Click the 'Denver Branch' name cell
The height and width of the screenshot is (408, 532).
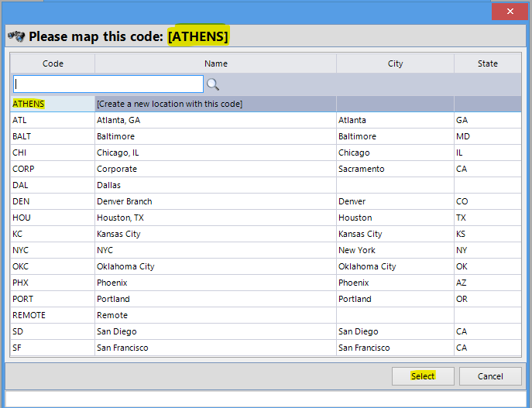tap(216, 201)
